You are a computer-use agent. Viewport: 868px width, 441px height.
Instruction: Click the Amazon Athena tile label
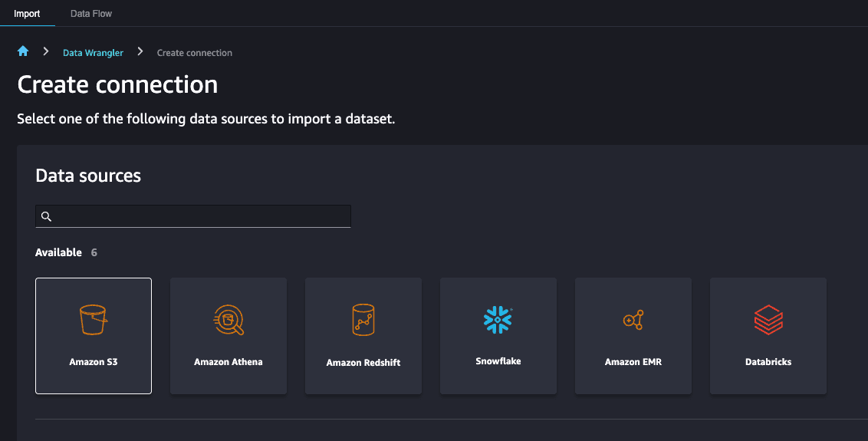[228, 362]
